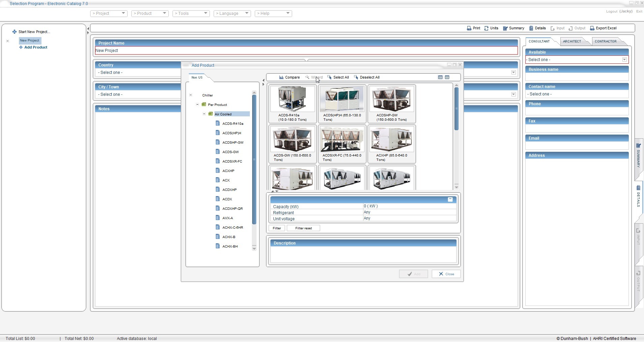Click the Details toolbar icon
Image resolution: width=644 pixels, height=342 pixels.
pos(531,28)
